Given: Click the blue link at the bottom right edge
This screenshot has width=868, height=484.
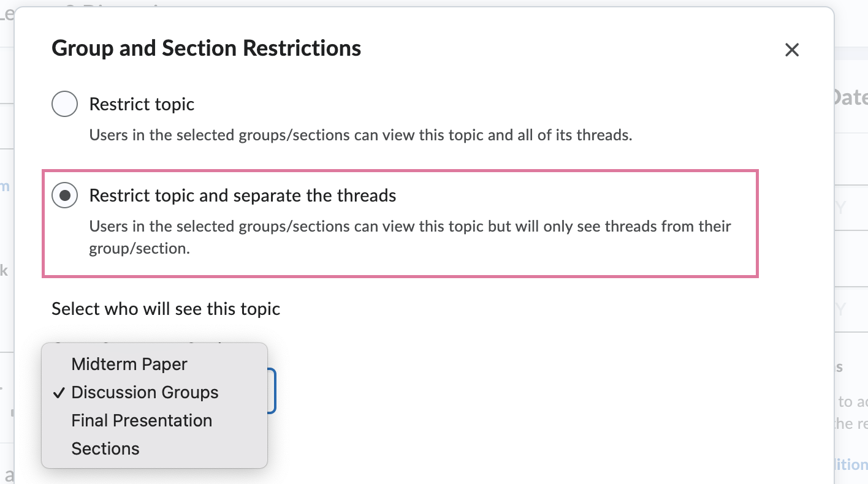Looking at the screenshot, I should tap(852, 464).
